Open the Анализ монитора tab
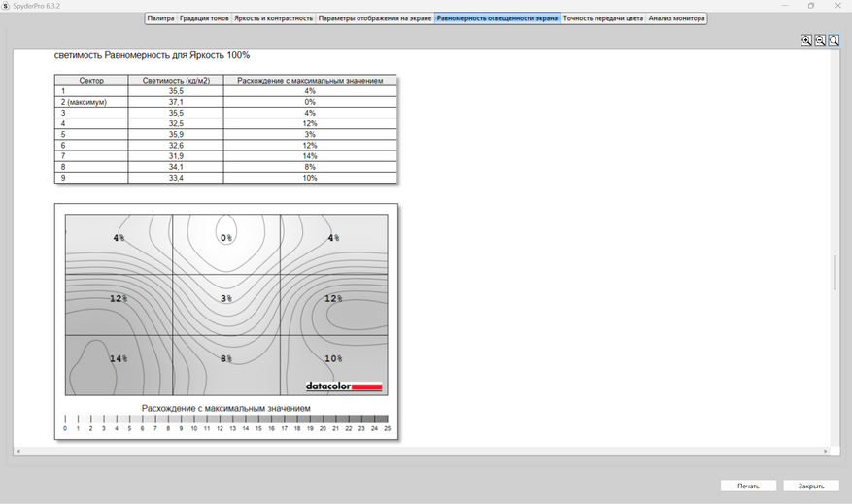 pyautogui.click(x=676, y=18)
